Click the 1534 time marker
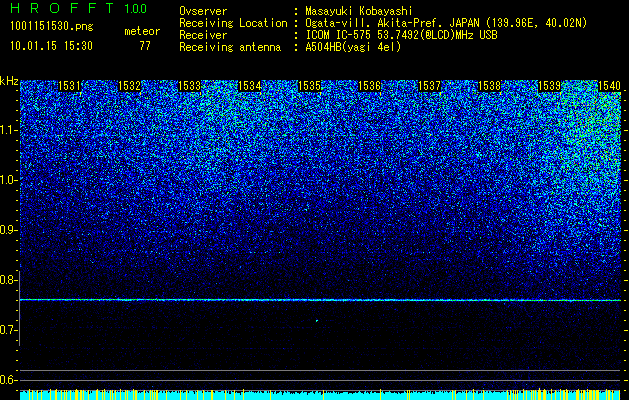 click(x=249, y=86)
